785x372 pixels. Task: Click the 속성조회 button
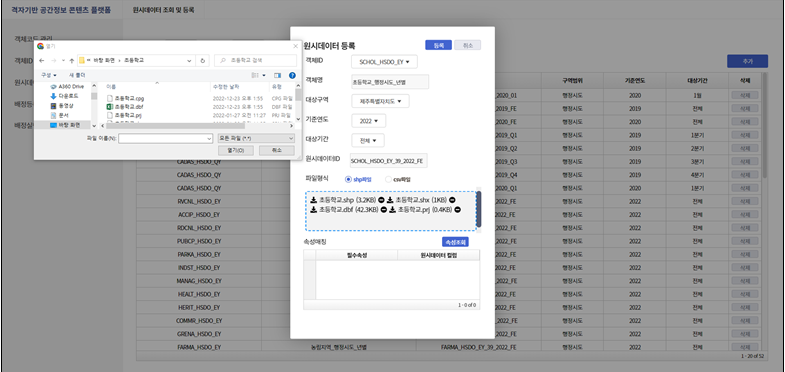point(455,242)
